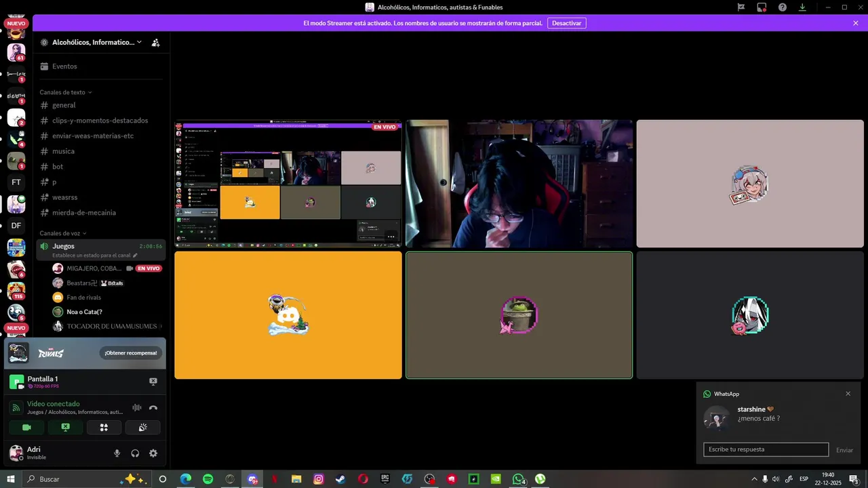Click the Desactivar Streamer mode button
The image size is (868, 488).
click(x=566, y=23)
